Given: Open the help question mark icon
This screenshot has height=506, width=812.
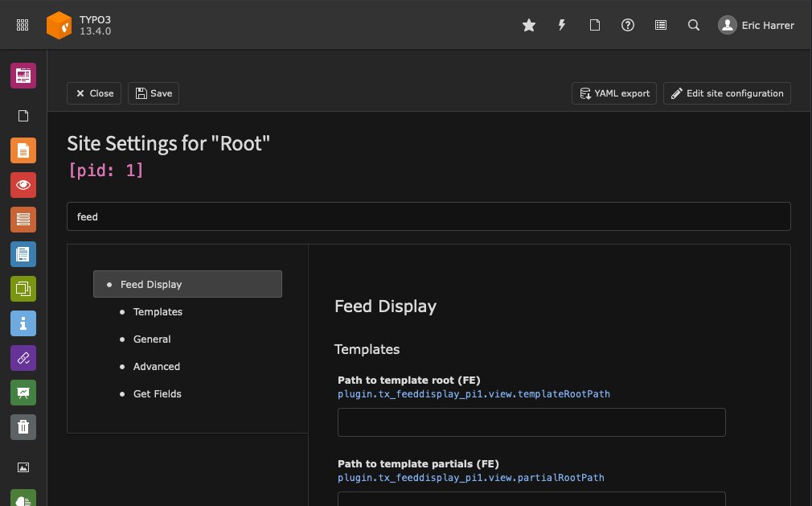Looking at the screenshot, I should 628,25.
